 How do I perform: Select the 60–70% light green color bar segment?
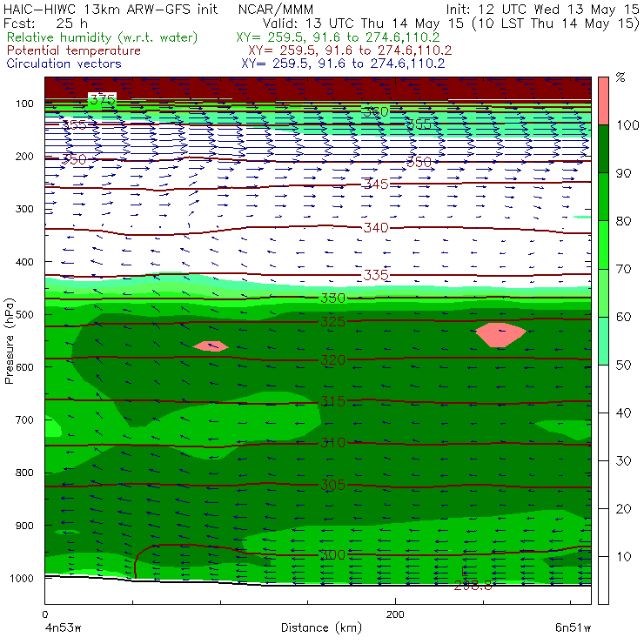pos(603,292)
